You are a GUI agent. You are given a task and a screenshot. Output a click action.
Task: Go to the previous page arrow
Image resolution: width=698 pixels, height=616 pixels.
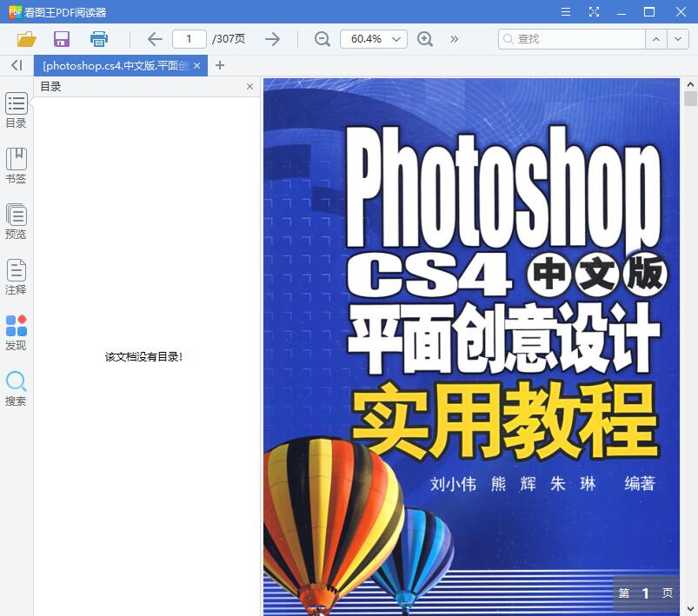point(155,39)
